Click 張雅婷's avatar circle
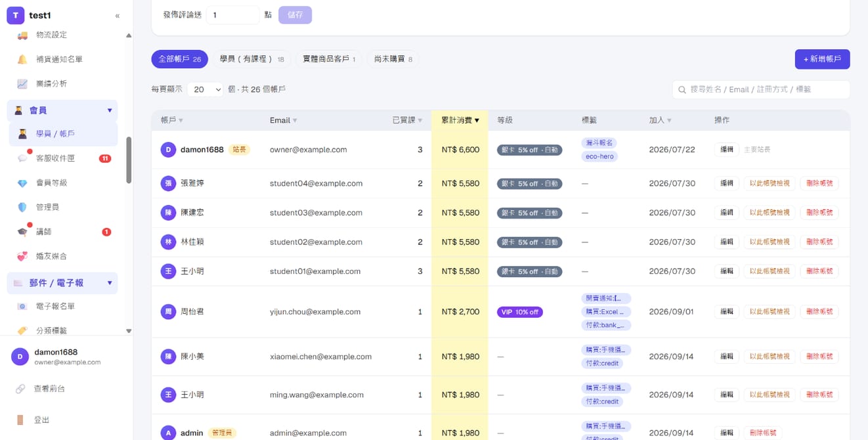This screenshot has height=440, width=868. (169, 183)
